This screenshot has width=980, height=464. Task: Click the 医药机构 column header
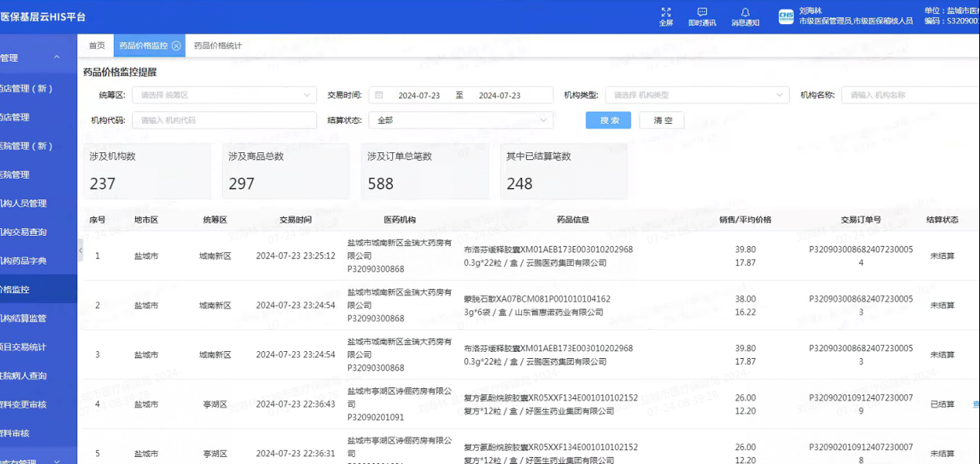tap(400, 220)
